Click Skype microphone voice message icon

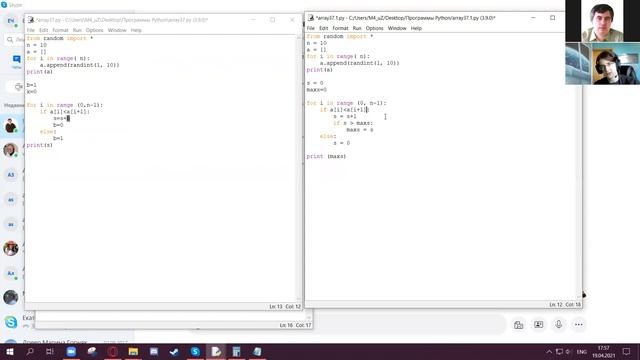pos(558,324)
